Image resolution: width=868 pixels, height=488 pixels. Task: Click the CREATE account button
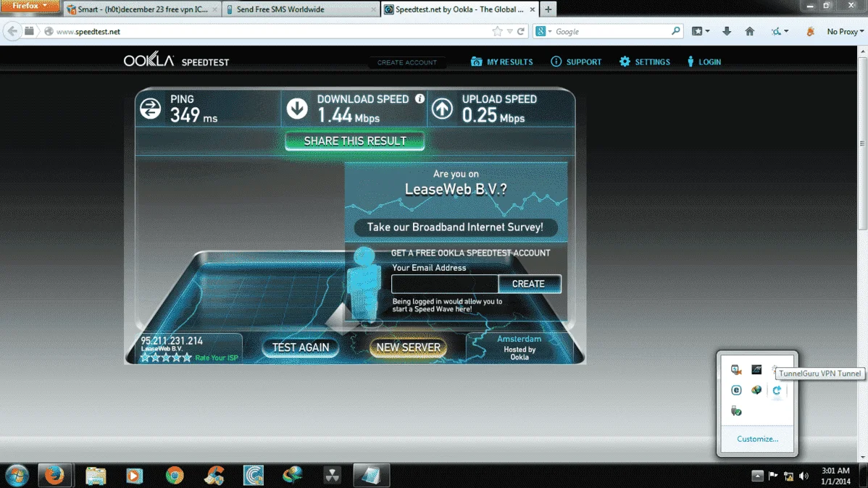(x=529, y=284)
